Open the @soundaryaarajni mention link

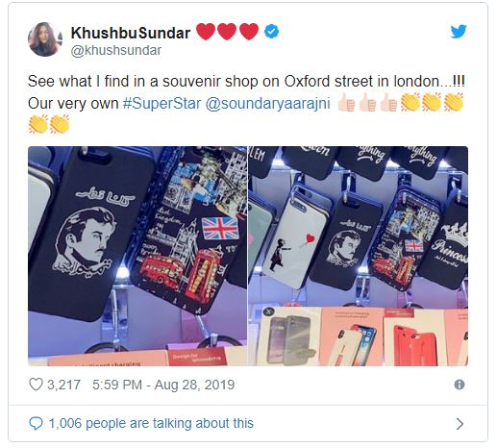pos(267,104)
